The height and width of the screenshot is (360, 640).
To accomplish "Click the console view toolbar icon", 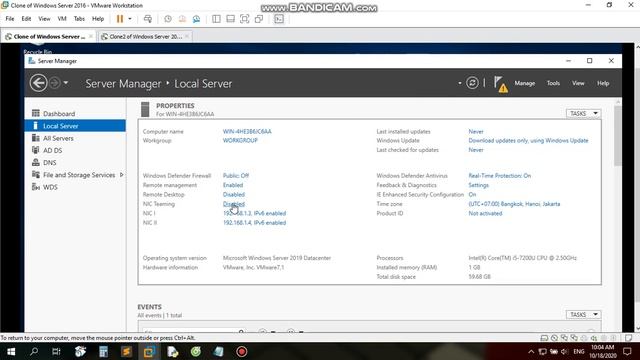I will (279, 19).
